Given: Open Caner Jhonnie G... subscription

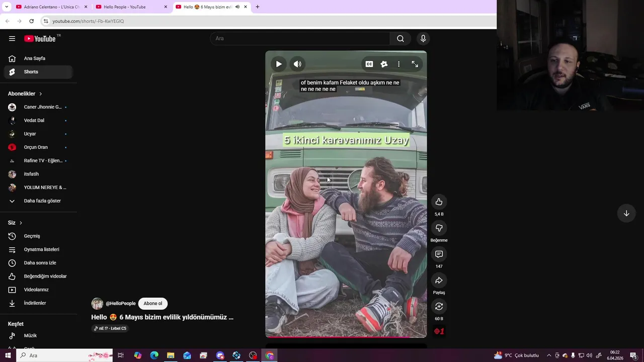Looking at the screenshot, I should point(38,107).
